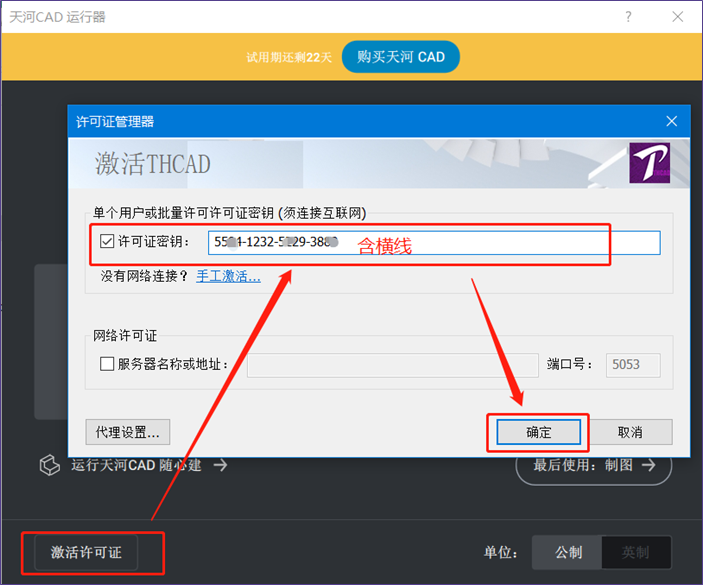Open 代理设置... button
The height and width of the screenshot is (585, 703).
click(x=128, y=432)
